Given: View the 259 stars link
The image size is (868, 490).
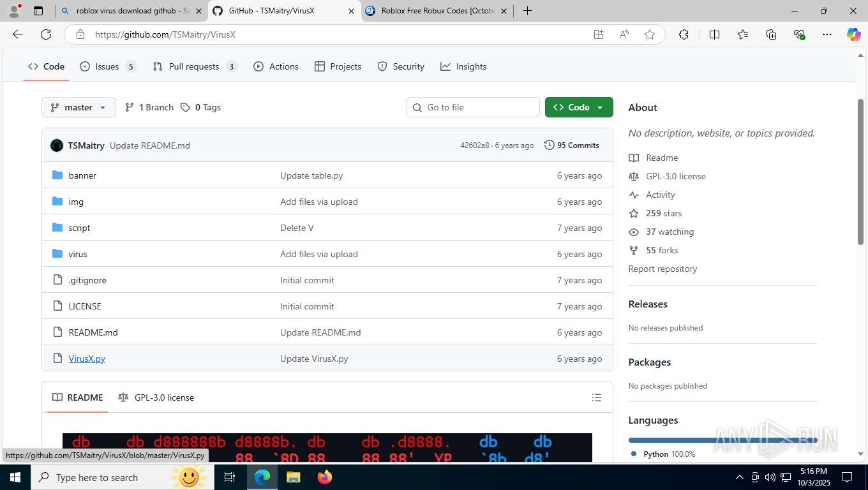Looking at the screenshot, I should point(664,213).
